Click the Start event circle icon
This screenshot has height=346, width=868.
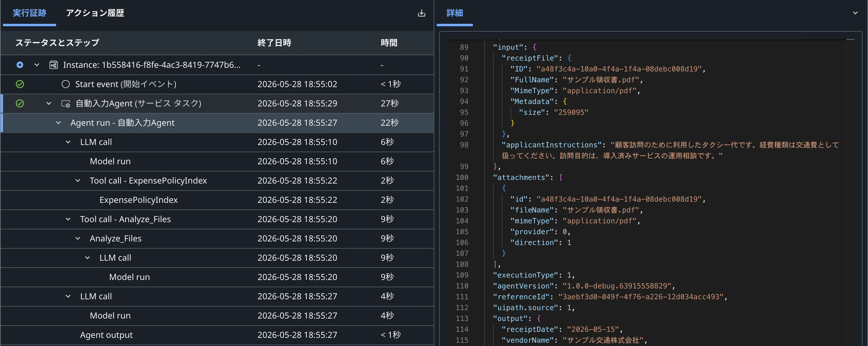tap(66, 84)
